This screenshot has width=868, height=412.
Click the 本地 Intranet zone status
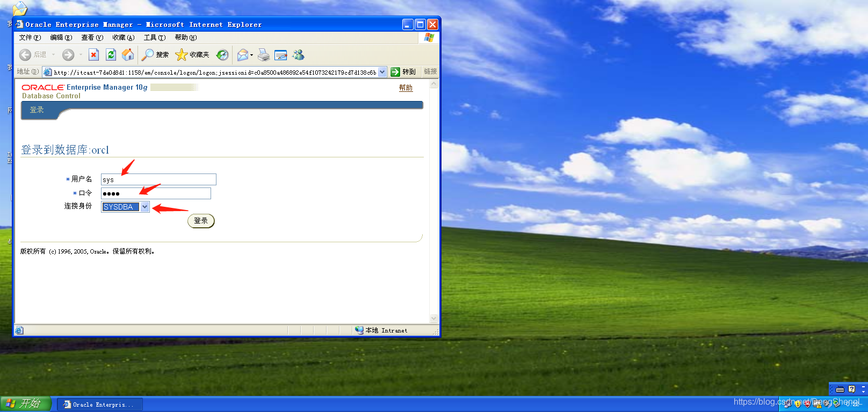coord(381,330)
